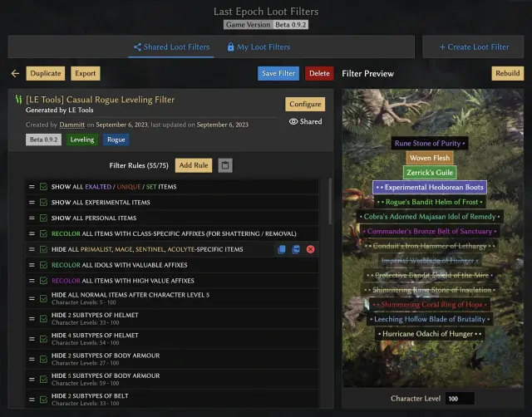Go back using the left arrow icon
The image size is (532, 417).
tap(15, 73)
